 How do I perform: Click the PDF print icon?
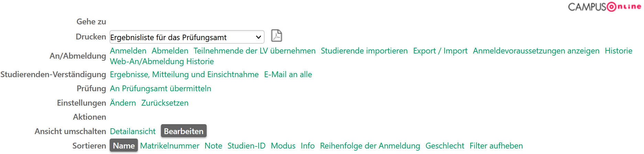point(276,36)
